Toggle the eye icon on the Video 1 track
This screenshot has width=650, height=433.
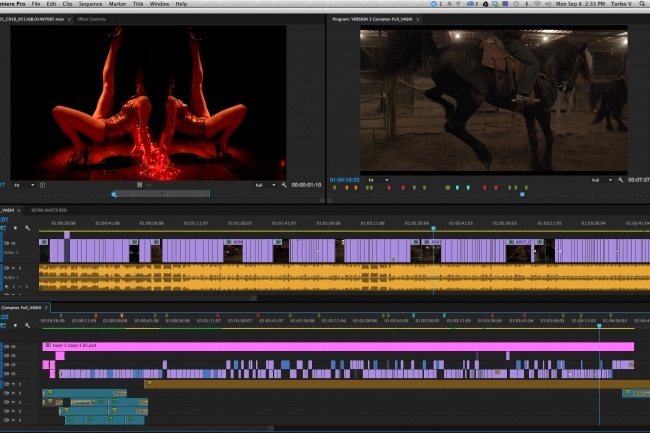tap(13, 243)
